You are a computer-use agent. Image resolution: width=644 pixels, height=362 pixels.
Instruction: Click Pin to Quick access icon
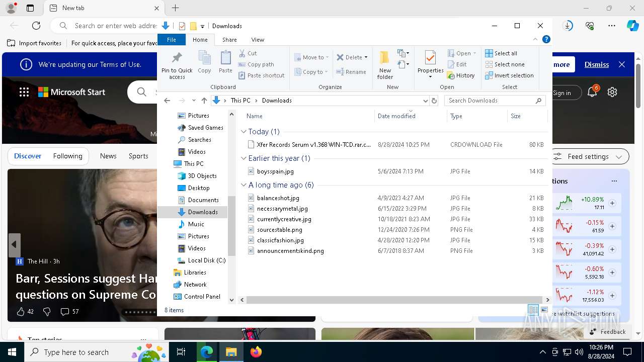coord(177,65)
